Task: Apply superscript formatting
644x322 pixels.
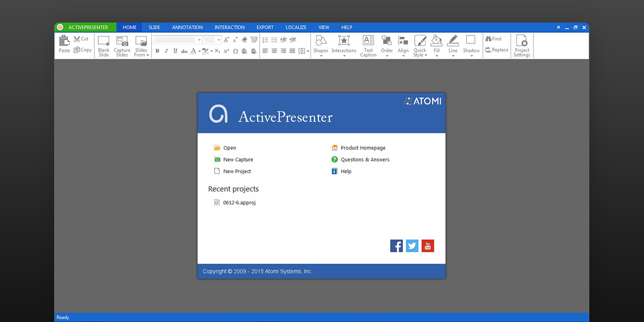Action: [226, 51]
